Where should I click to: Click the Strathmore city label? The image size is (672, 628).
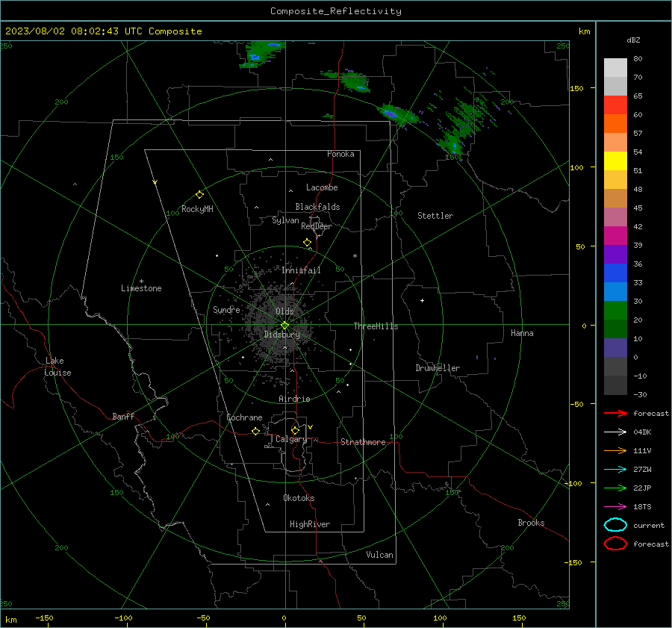(x=363, y=442)
